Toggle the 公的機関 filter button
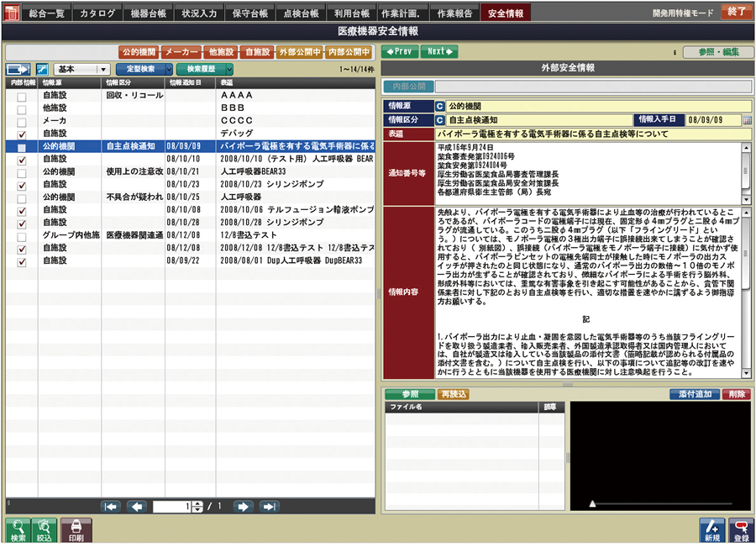Image resolution: width=756 pixels, height=547 pixels. pos(139,50)
